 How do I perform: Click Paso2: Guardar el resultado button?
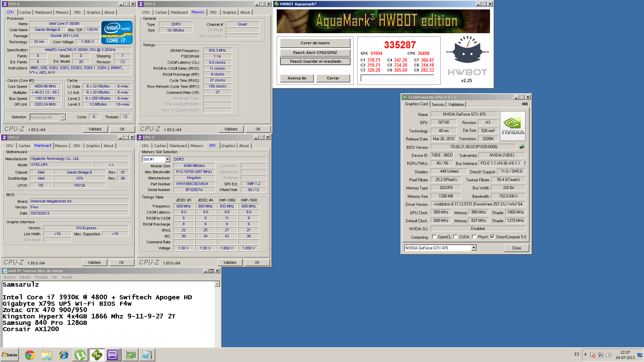pyautogui.click(x=315, y=61)
